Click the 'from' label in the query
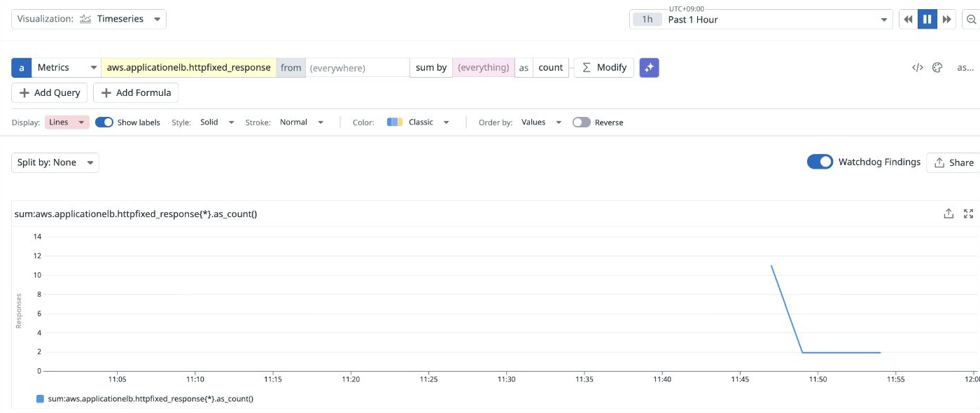The image size is (980, 413). click(x=291, y=68)
